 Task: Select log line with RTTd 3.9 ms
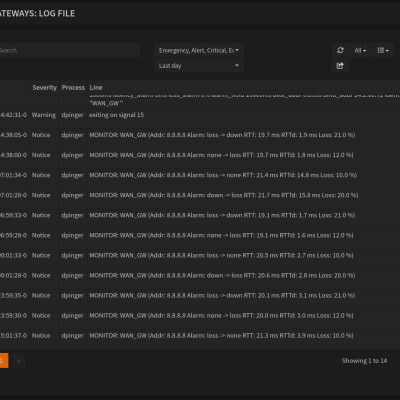221,335
